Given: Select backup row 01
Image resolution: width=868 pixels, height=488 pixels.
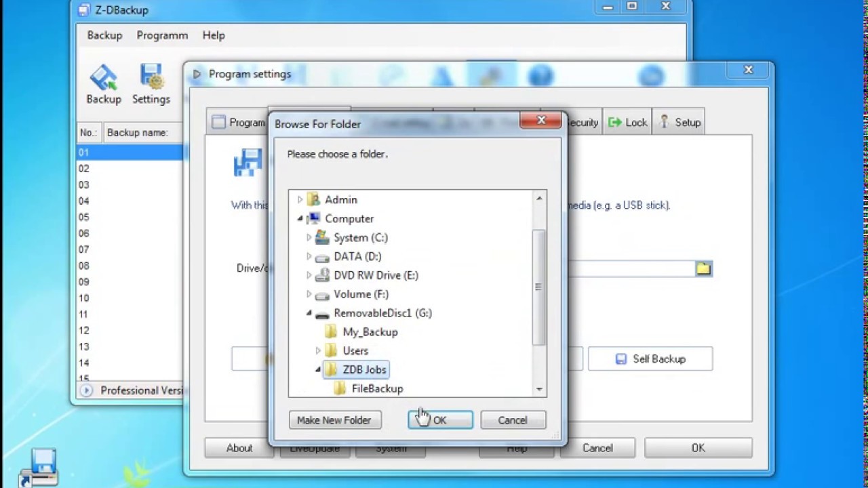Looking at the screenshot, I should point(130,152).
